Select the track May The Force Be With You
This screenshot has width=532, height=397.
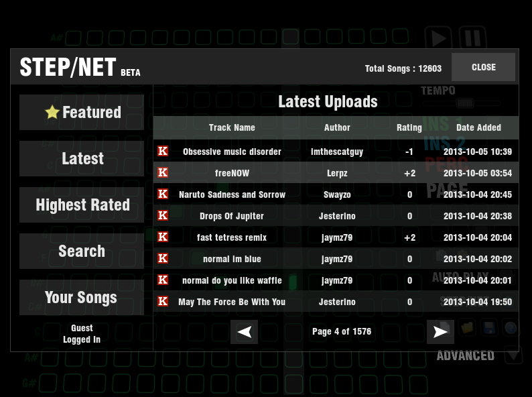click(232, 302)
